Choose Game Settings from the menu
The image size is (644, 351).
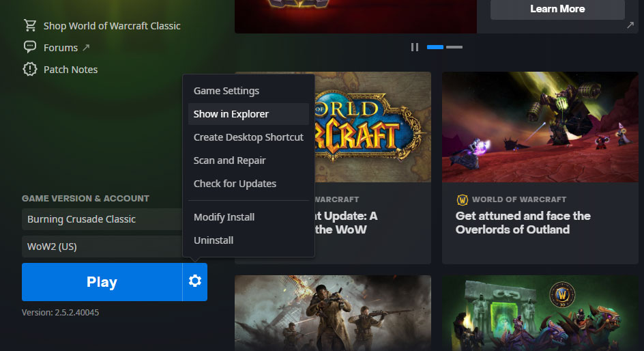pos(248,91)
